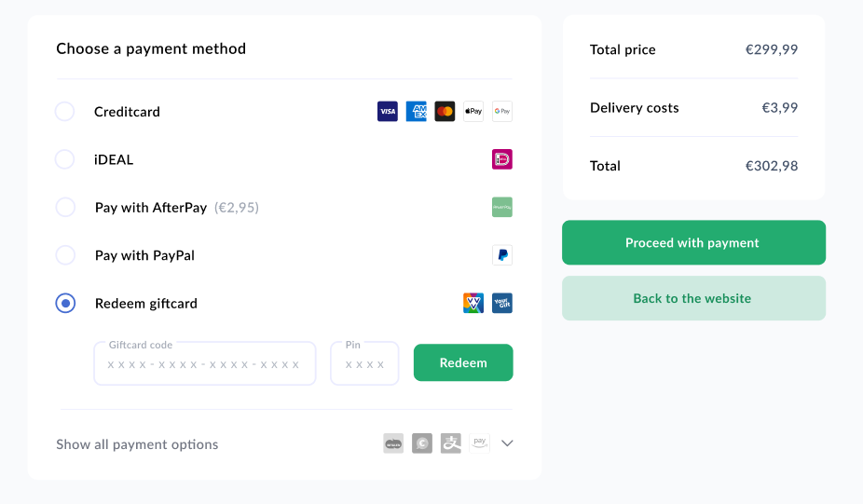Click the Visa card icon
This screenshot has width=863, height=504.
[388, 111]
